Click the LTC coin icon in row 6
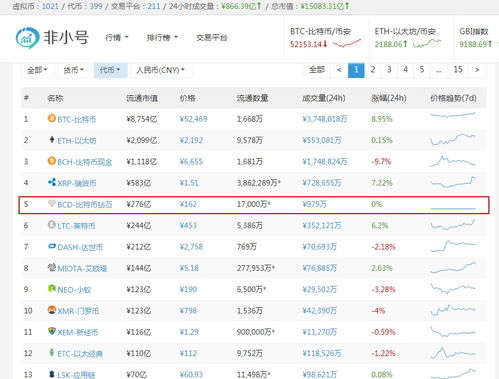Image resolution: width=499 pixels, height=379 pixels. click(51, 225)
